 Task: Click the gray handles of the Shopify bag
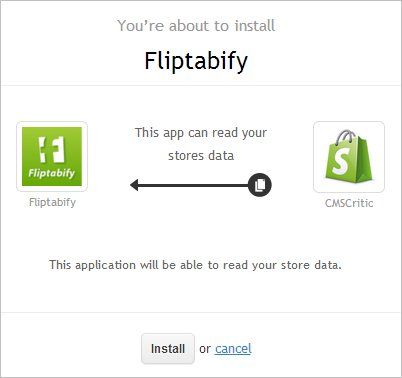click(346, 136)
